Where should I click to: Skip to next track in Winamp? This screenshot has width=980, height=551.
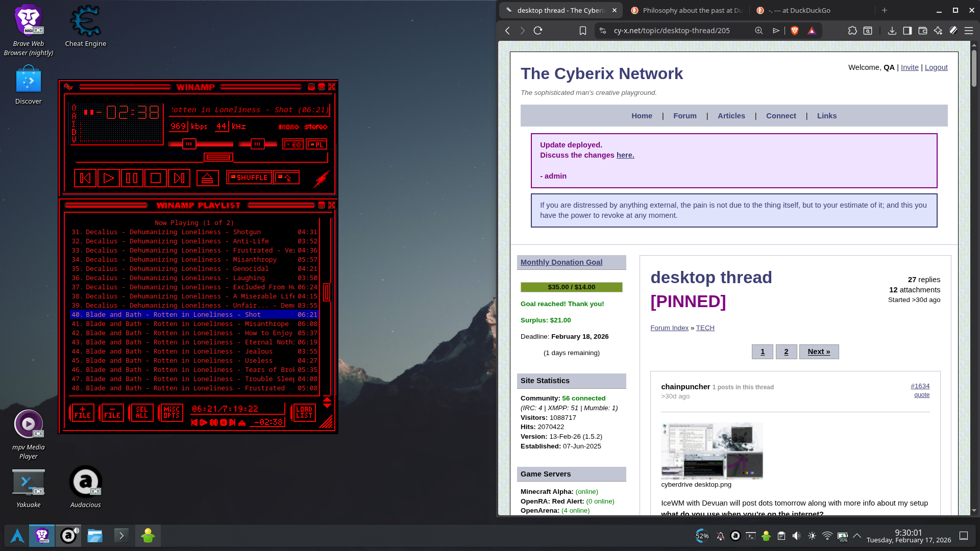(179, 178)
